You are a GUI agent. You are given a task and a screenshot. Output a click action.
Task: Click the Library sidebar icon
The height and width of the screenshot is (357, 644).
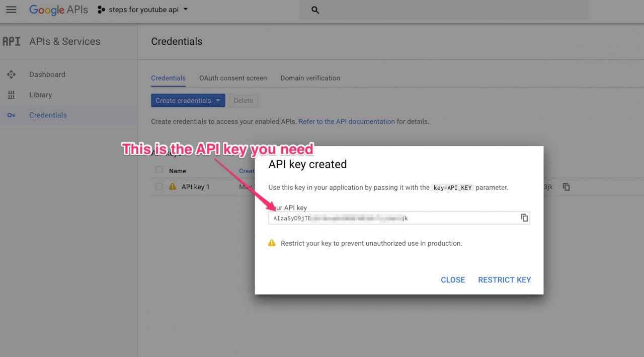[11, 95]
